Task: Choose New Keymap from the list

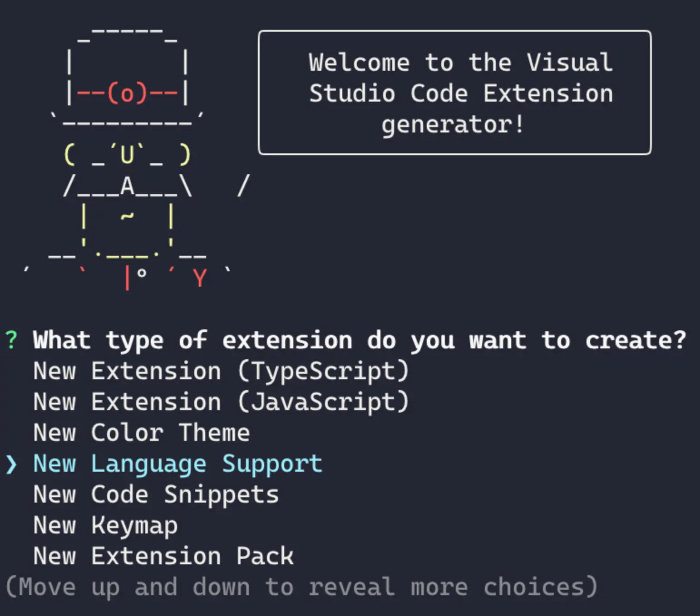Action: [105, 526]
